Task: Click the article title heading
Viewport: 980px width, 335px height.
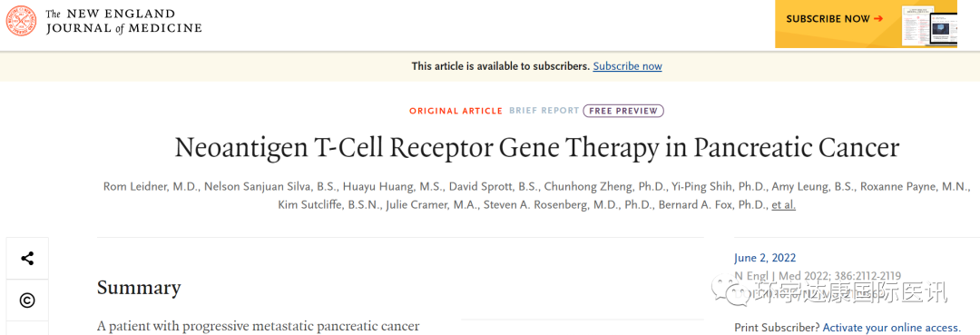Action: pyautogui.click(x=537, y=148)
